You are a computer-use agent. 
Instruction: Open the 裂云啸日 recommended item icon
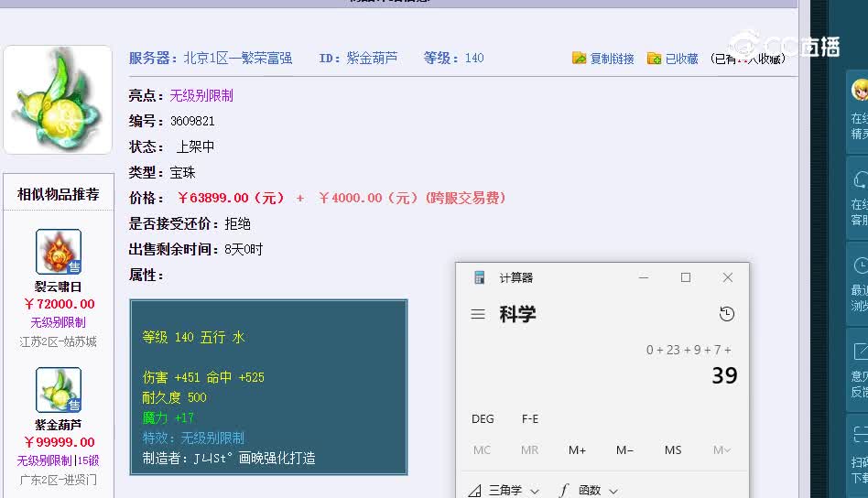(59, 252)
